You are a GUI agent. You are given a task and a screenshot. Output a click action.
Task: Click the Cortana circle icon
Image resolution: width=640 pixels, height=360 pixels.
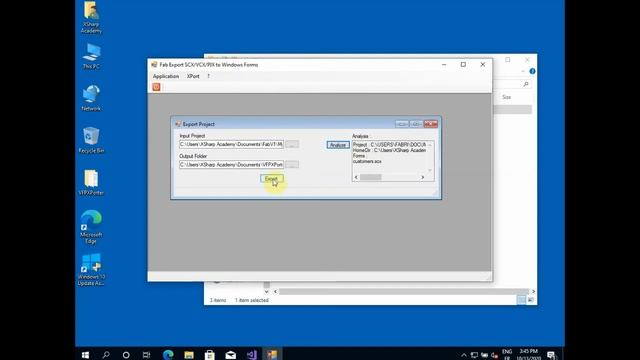click(126, 355)
